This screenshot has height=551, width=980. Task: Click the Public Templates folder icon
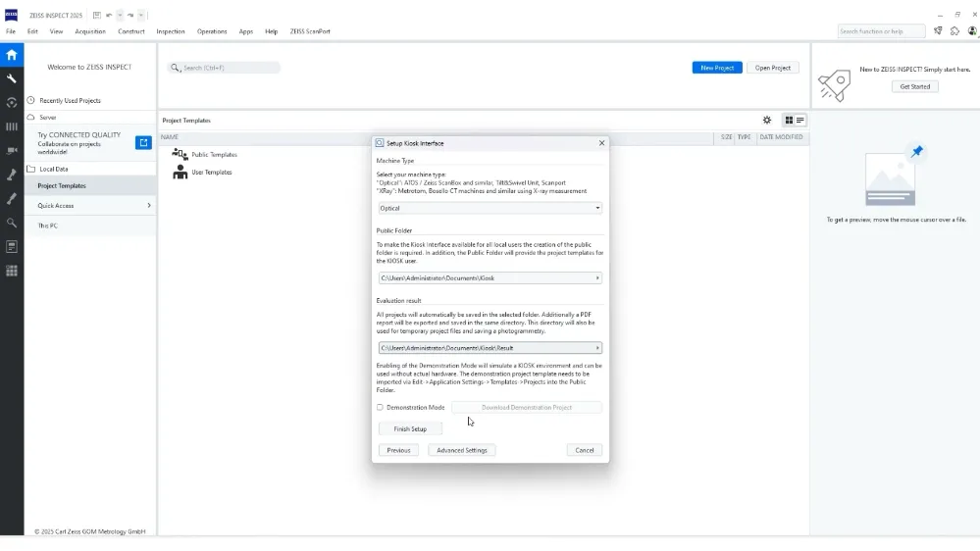[x=180, y=154]
